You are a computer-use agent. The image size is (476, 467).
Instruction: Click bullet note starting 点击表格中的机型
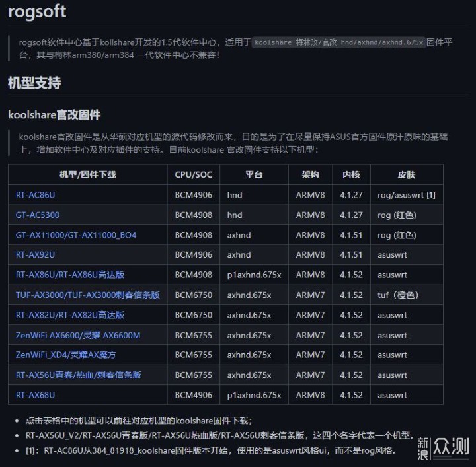pyautogui.click(x=139, y=421)
